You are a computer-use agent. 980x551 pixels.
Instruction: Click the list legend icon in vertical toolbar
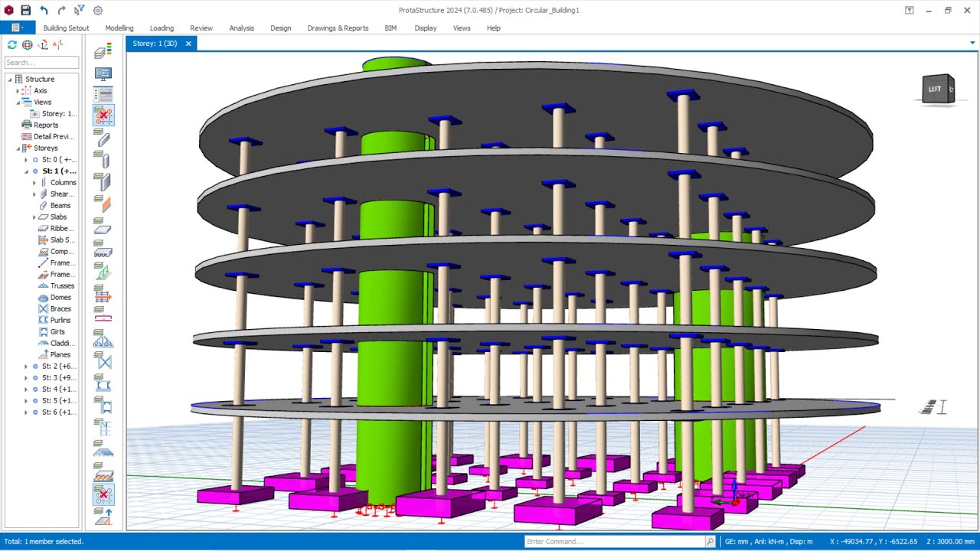tap(103, 95)
